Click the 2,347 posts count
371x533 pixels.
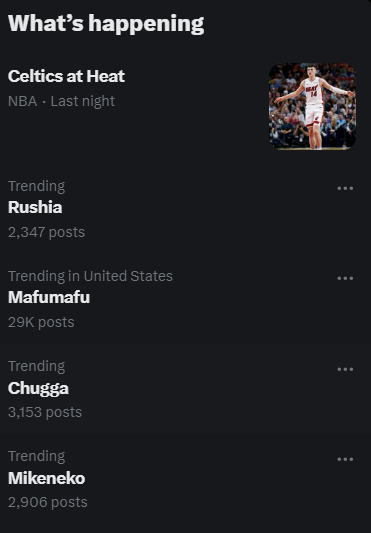tap(46, 233)
